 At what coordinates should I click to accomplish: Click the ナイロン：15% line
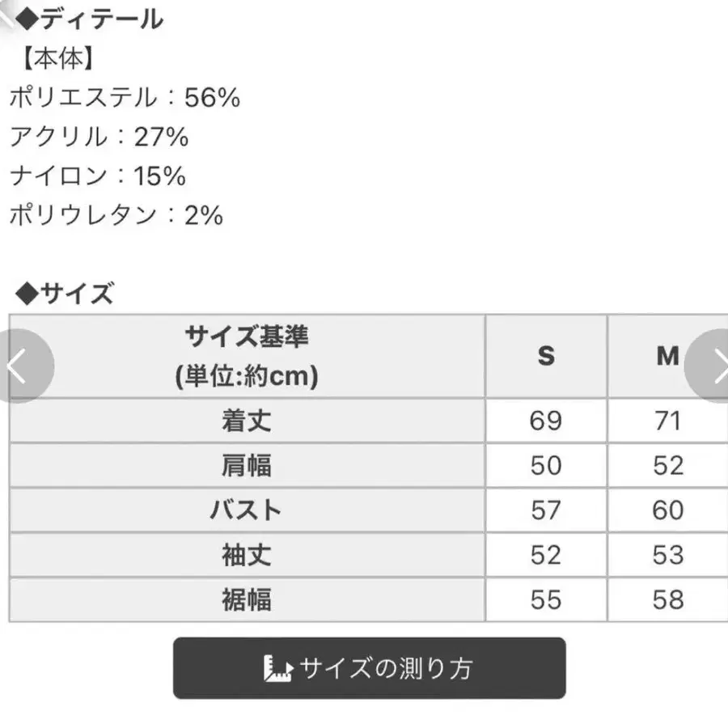(98, 176)
